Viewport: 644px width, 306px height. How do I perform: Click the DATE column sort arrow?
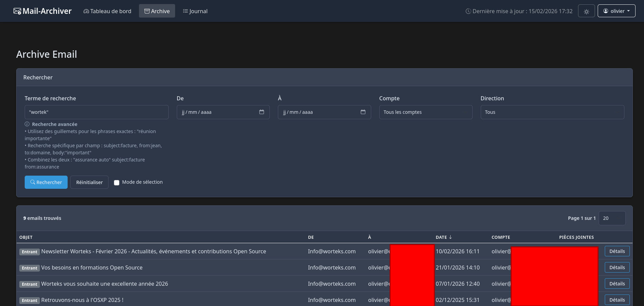pyautogui.click(x=450, y=237)
